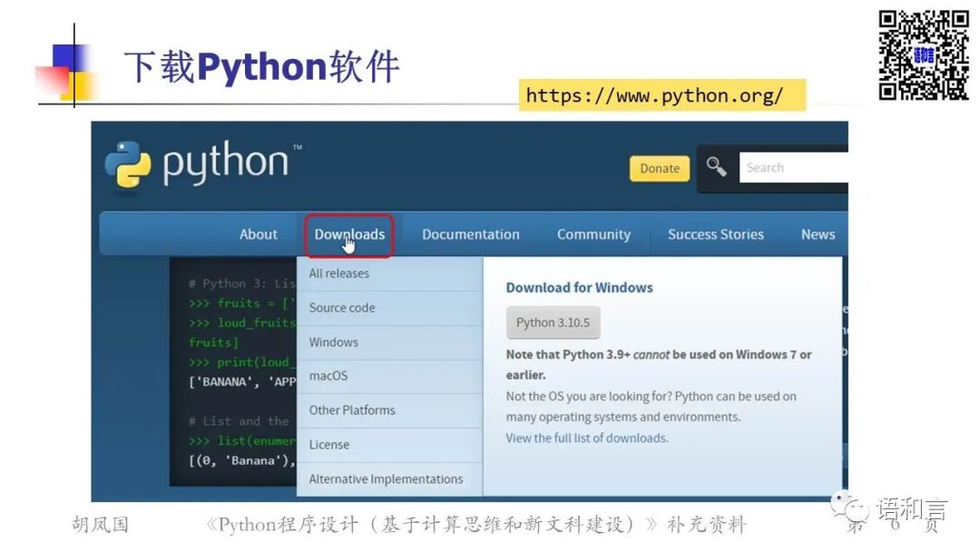Click into the Search input field
980x552 pixels.
click(x=794, y=168)
